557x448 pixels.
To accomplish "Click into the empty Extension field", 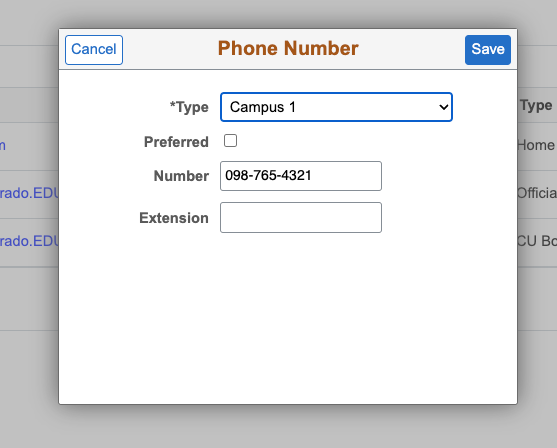I will (x=301, y=217).
